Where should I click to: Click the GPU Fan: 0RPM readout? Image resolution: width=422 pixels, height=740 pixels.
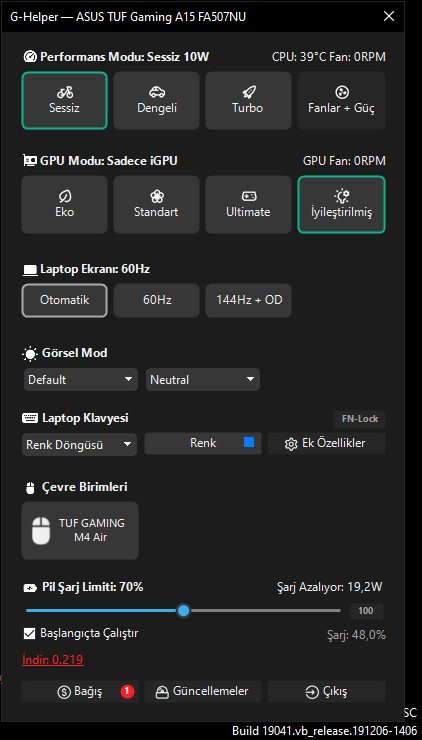[344, 161]
